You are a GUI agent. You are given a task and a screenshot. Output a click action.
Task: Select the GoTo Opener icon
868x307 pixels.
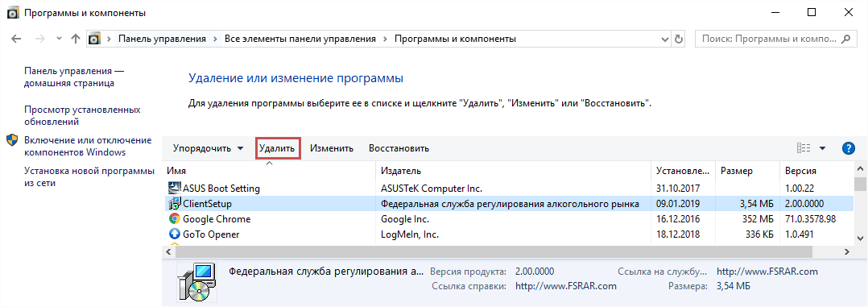pyautogui.click(x=175, y=234)
